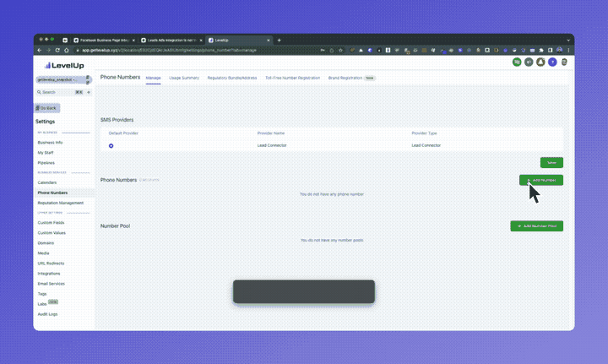
Task: Click the browser new tab plus icon
Action: (x=280, y=40)
